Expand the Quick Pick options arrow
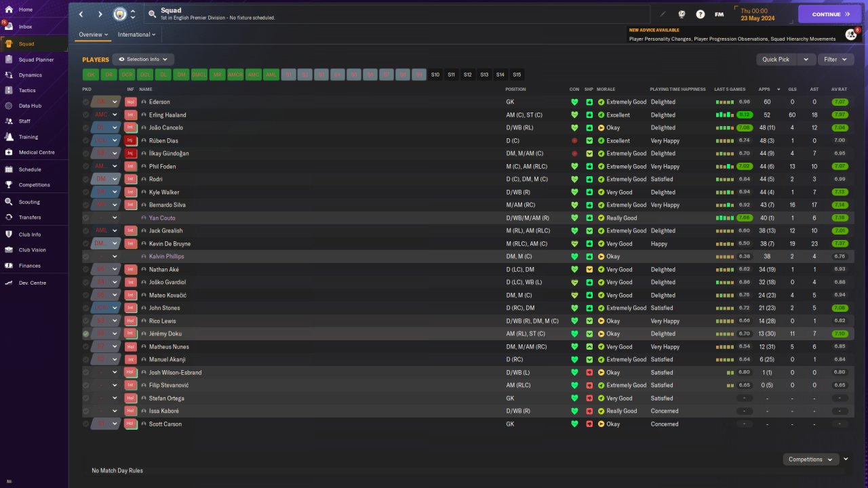868x488 pixels. click(806, 60)
